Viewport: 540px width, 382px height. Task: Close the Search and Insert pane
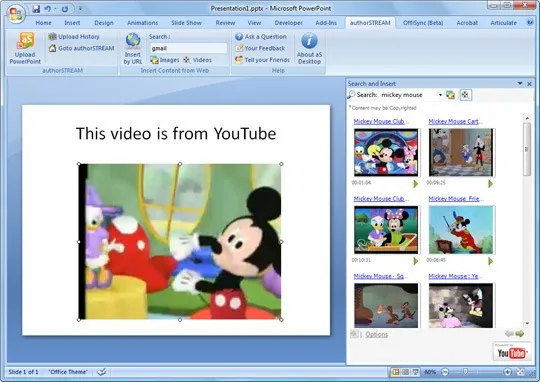[x=529, y=84]
